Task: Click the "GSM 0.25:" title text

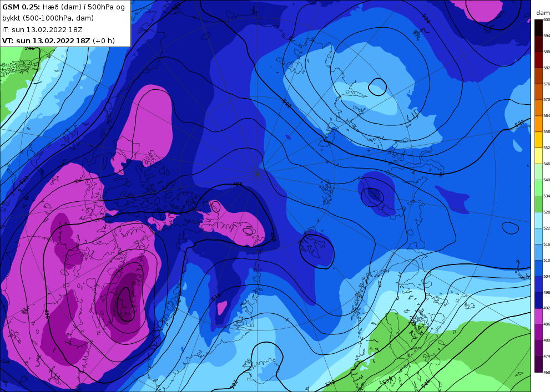Action: [21, 7]
